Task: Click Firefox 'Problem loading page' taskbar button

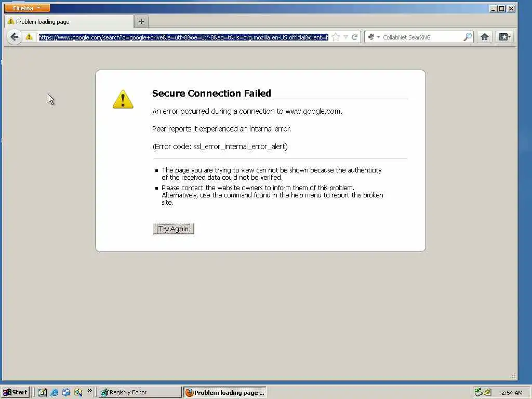Action: coord(225,393)
